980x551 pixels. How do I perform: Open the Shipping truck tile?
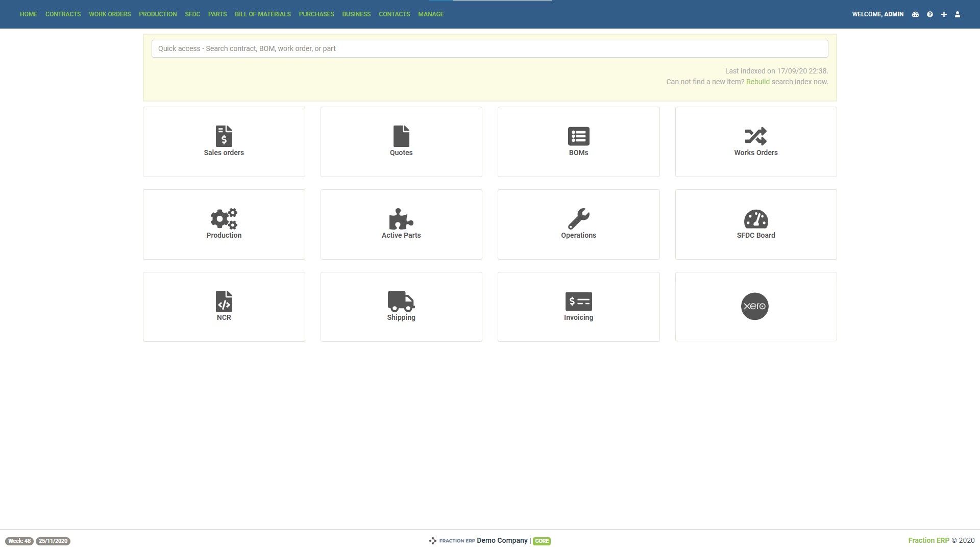[x=401, y=306]
